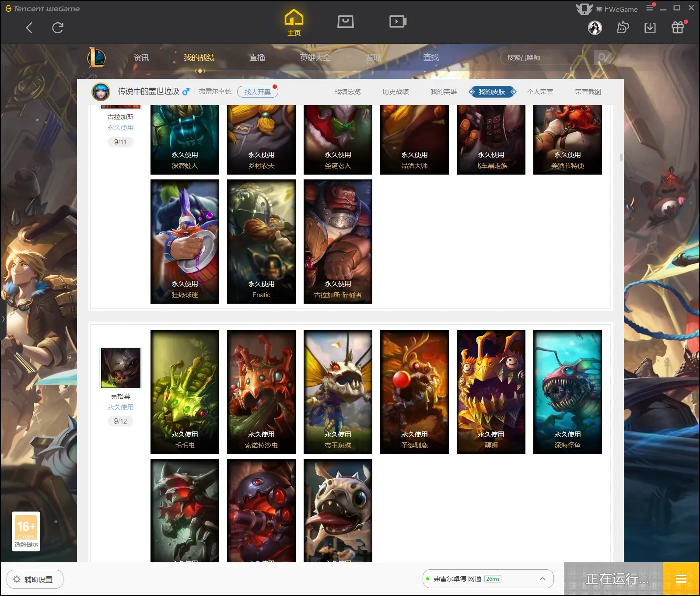Screen dimensions: 700x596
Task: Expand the left side panel arrow
Action: click(3, 319)
